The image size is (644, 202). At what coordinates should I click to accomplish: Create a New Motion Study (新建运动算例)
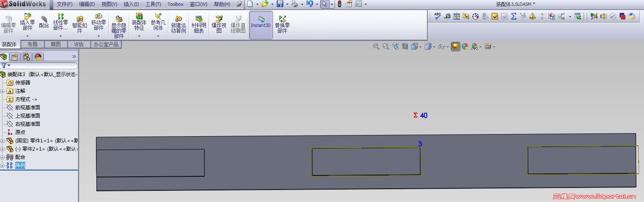tap(179, 24)
